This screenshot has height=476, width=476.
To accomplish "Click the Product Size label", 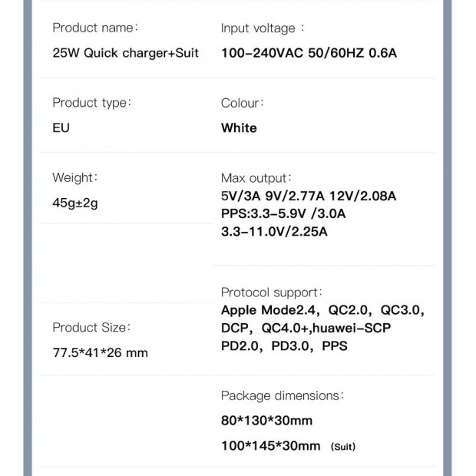I will tap(91, 328).
